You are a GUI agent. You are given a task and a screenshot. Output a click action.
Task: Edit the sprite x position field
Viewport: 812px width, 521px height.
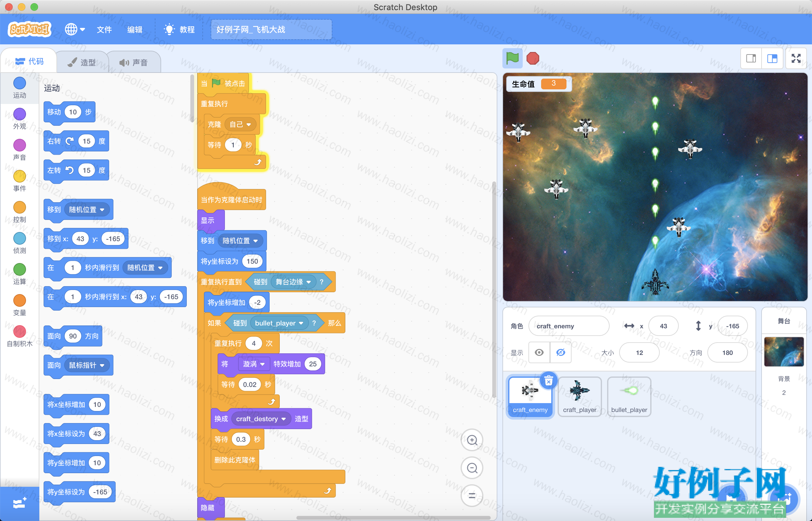pyautogui.click(x=663, y=326)
